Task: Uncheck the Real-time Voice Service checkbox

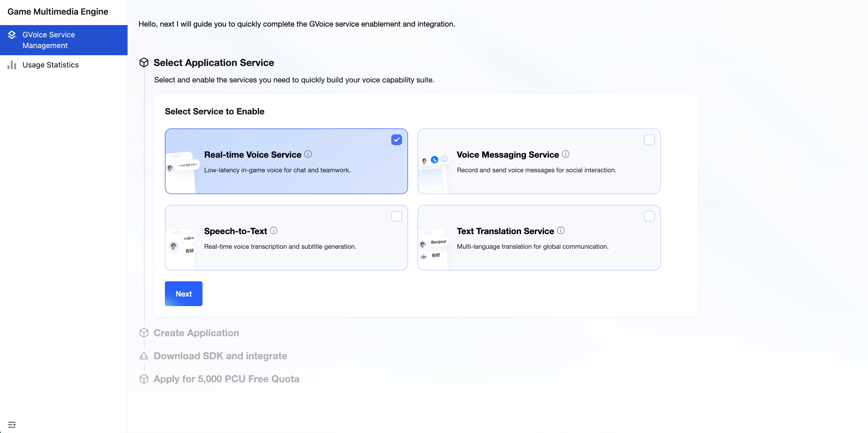Action: [x=396, y=139]
